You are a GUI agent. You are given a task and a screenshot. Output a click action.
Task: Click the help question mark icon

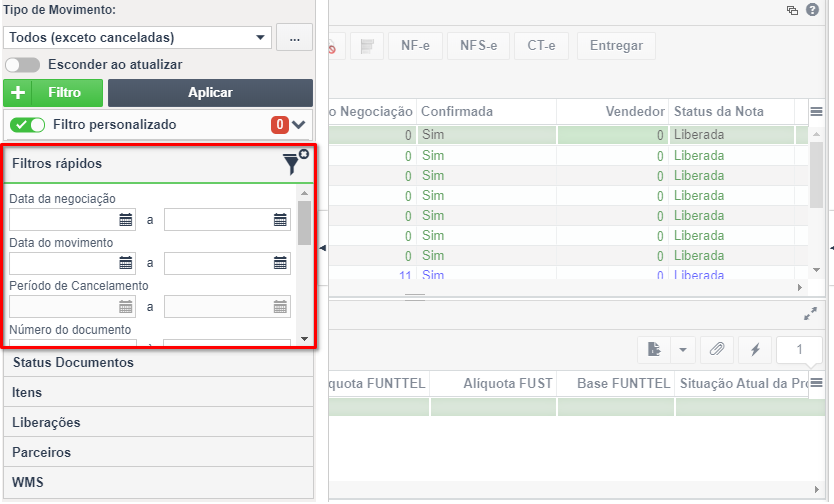click(x=812, y=10)
